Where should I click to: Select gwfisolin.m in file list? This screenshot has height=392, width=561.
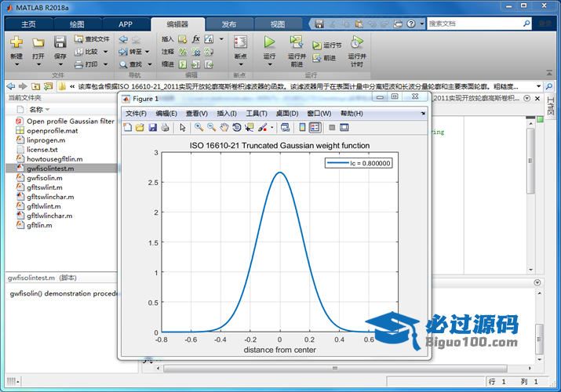[x=45, y=178]
